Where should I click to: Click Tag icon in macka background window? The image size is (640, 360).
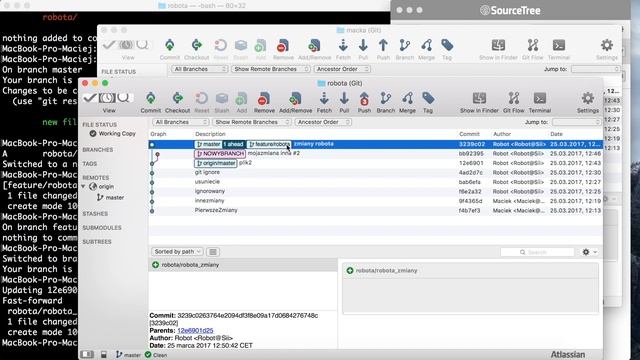click(x=447, y=45)
